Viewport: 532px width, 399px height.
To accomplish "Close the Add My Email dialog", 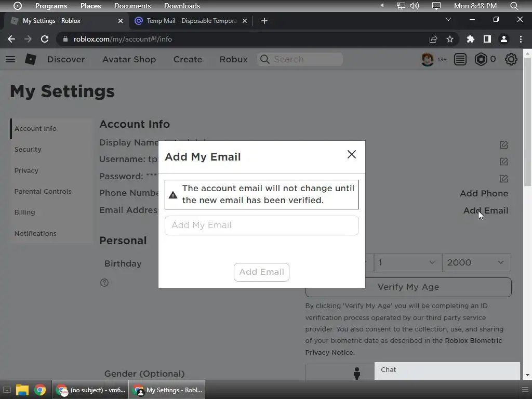I will point(352,154).
